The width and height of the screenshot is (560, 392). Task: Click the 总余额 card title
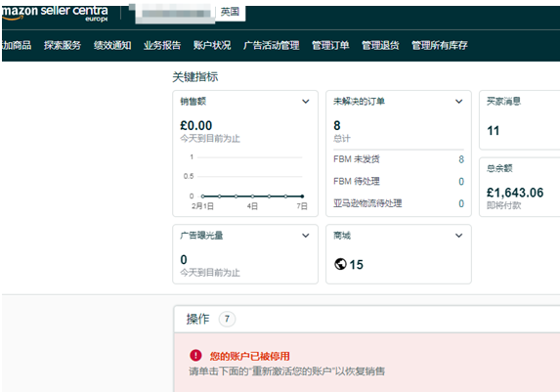(499, 168)
